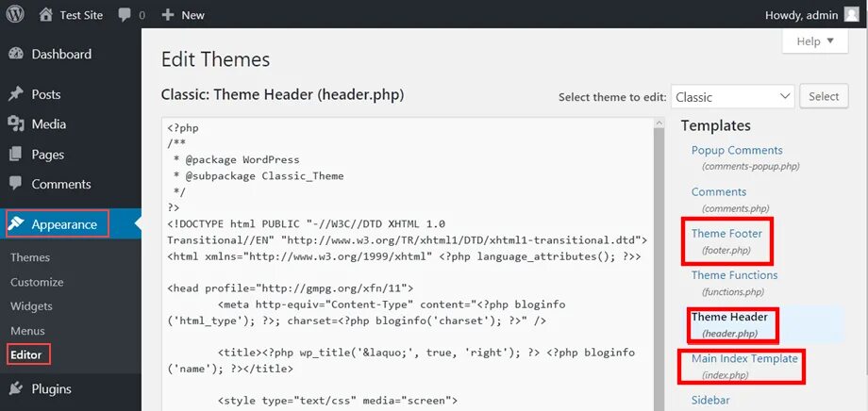868x411 pixels.
Task: Click the plus New icon
Action: click(168, 15)
